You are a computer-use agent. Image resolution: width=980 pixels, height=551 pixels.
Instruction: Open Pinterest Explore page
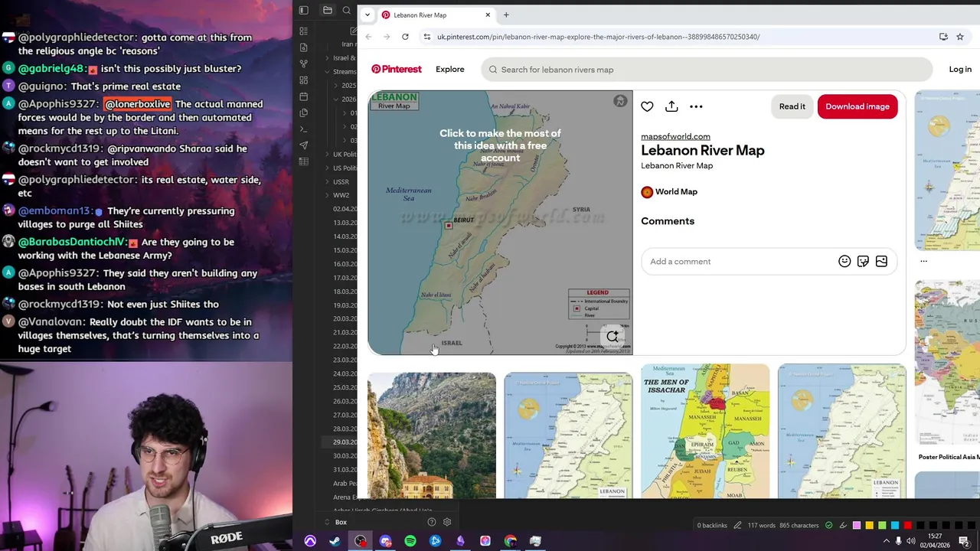pyautogui.click(x=450, y=70)
